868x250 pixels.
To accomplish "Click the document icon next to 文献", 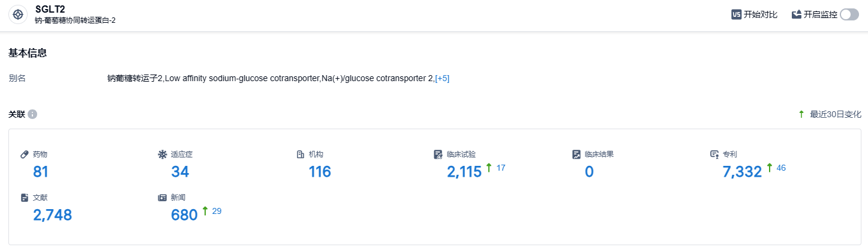I will coord(25,198).
